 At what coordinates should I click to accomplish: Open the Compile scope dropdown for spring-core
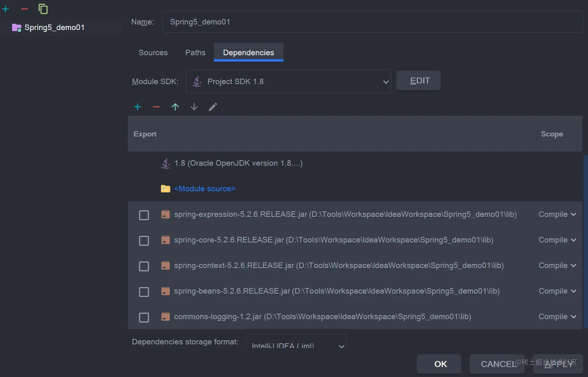557,240
